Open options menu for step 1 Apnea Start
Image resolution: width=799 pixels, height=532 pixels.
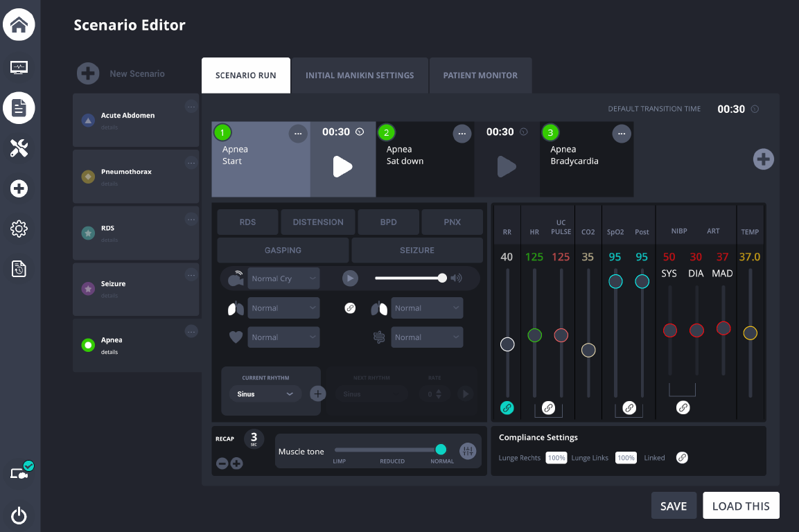tap(298, 134)
